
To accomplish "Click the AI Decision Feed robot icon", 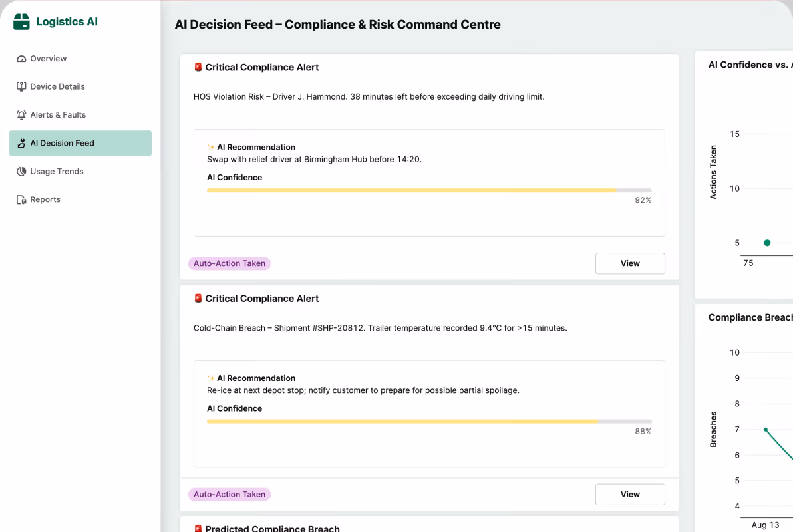I will 21,144.
